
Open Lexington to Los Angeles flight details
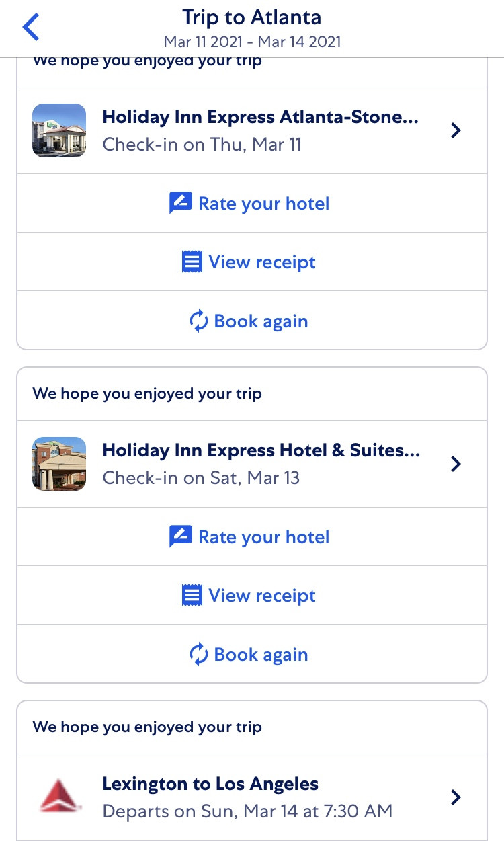(x=210, y=784)
